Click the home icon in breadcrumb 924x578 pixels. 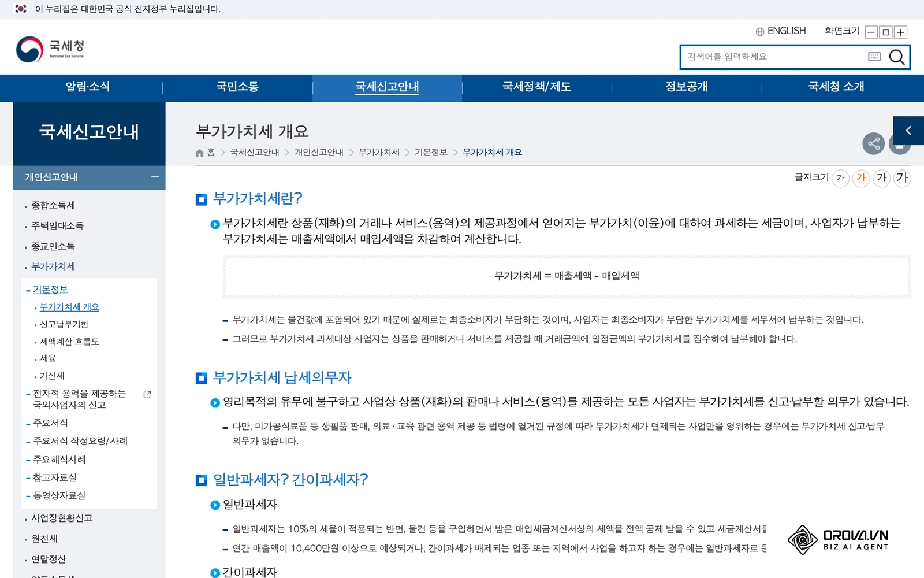(200, 153)
